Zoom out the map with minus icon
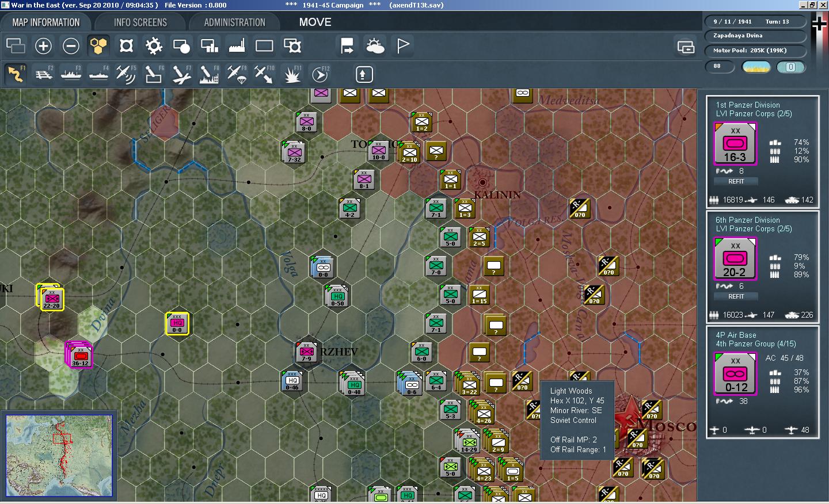Image resolution: width=829 pixels, height=504 pixels. pyautogui.click(x=71, y=45)
